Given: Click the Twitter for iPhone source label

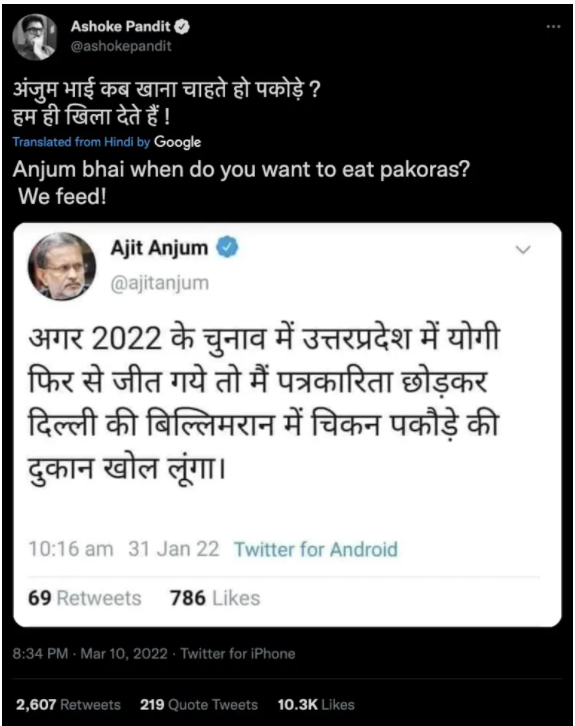Looking at the screenshot, I should [238, 654].
